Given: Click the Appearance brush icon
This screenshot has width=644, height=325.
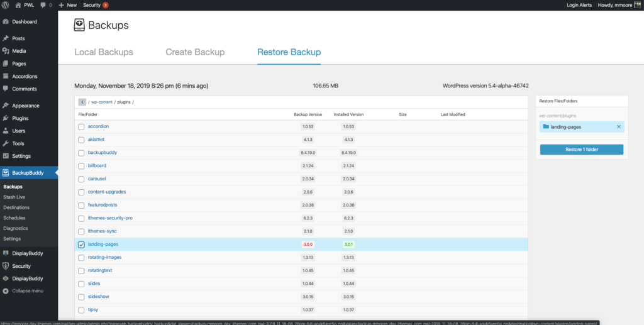Looking at the screenshot, I should point(5,106).
